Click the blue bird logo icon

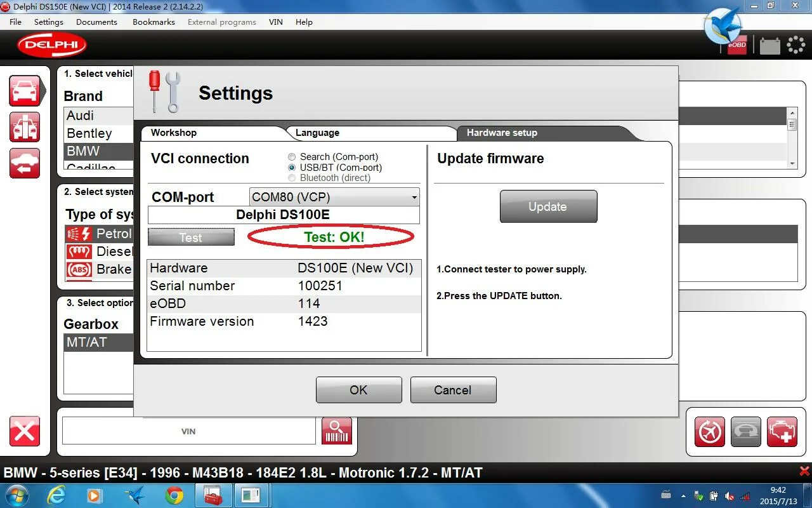(x=723, y=27)
